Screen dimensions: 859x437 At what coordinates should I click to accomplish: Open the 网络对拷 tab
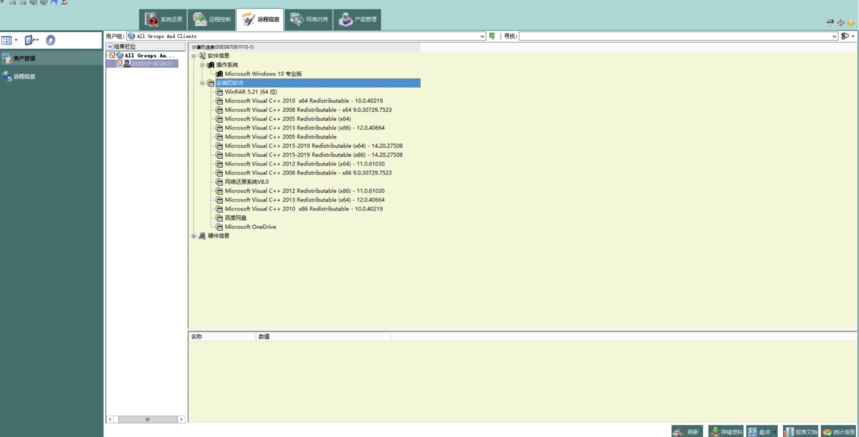click(308, 20)
